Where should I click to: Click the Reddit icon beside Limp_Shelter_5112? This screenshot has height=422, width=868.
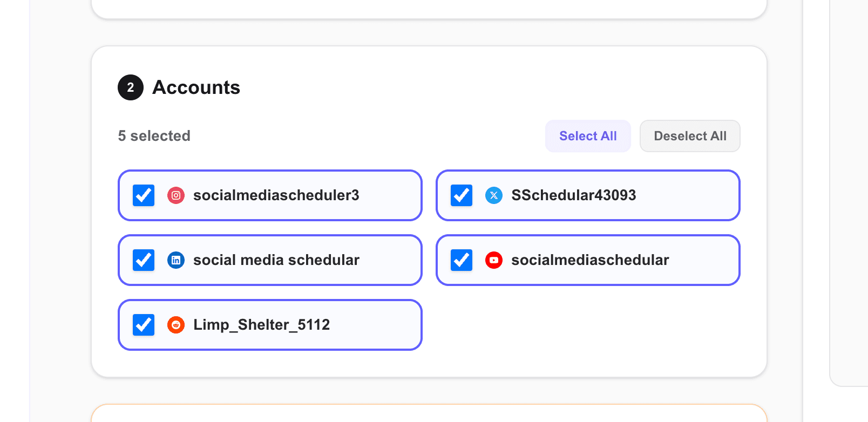176,325
